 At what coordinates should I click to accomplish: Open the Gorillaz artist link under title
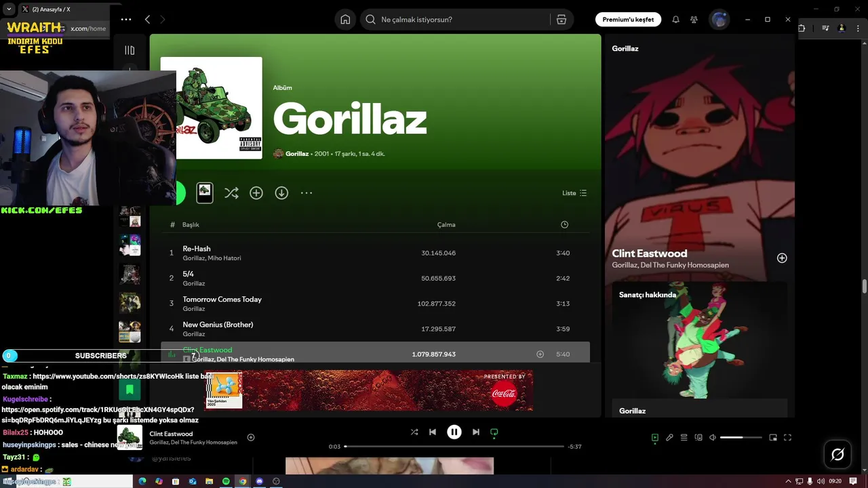[297, 154]
